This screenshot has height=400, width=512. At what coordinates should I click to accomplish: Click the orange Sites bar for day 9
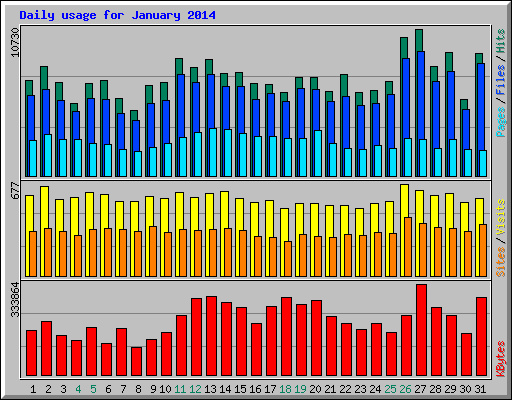[153, 251]
